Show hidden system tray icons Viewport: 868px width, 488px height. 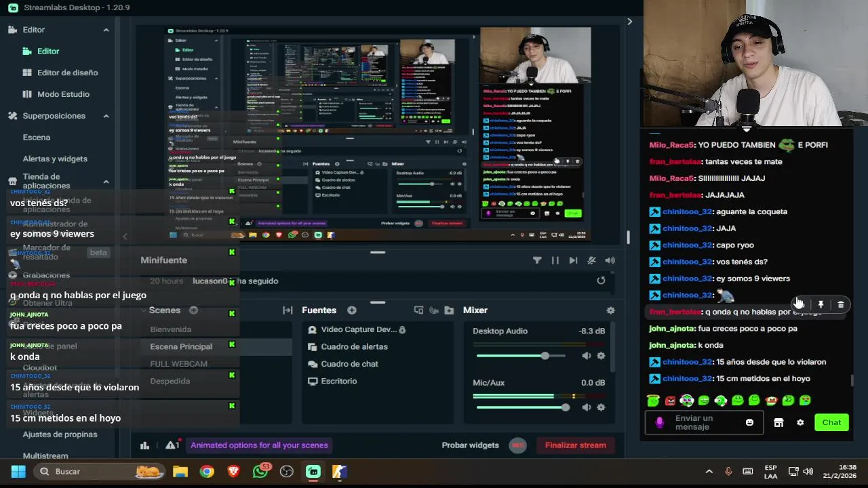point(709,472)
